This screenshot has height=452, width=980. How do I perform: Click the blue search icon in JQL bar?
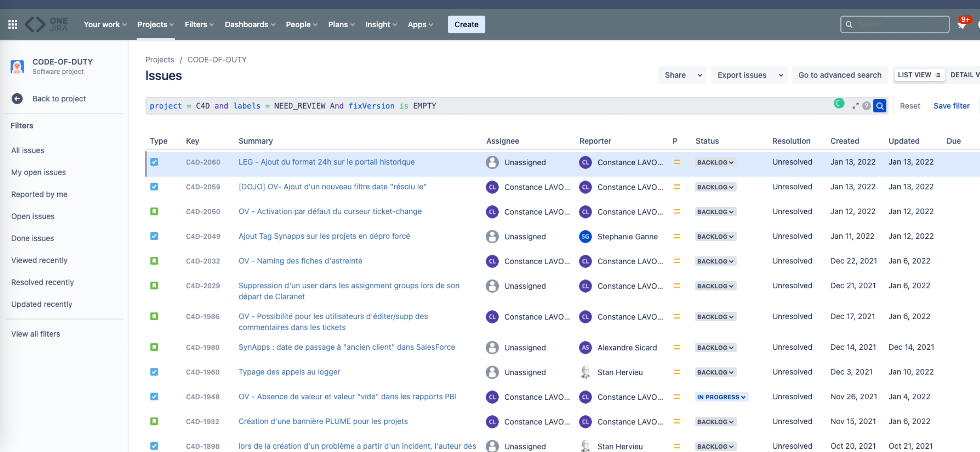click(x=880, y=106)
